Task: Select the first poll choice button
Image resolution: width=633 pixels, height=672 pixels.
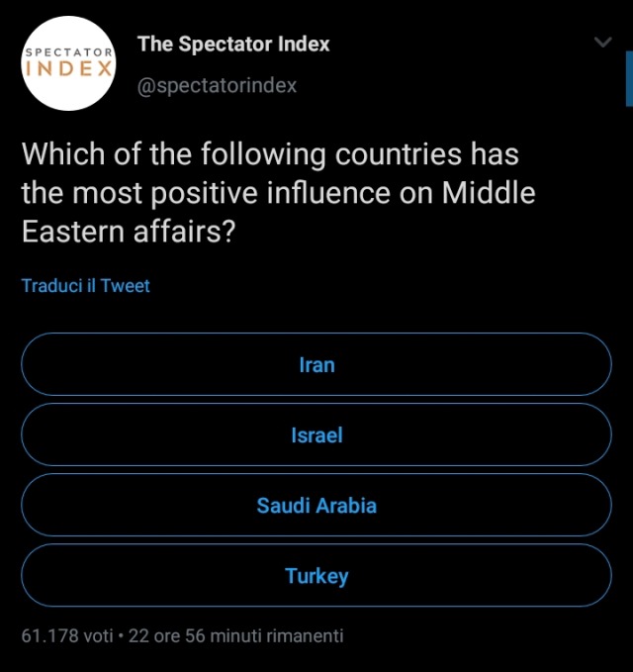Action: click(316, 365)
